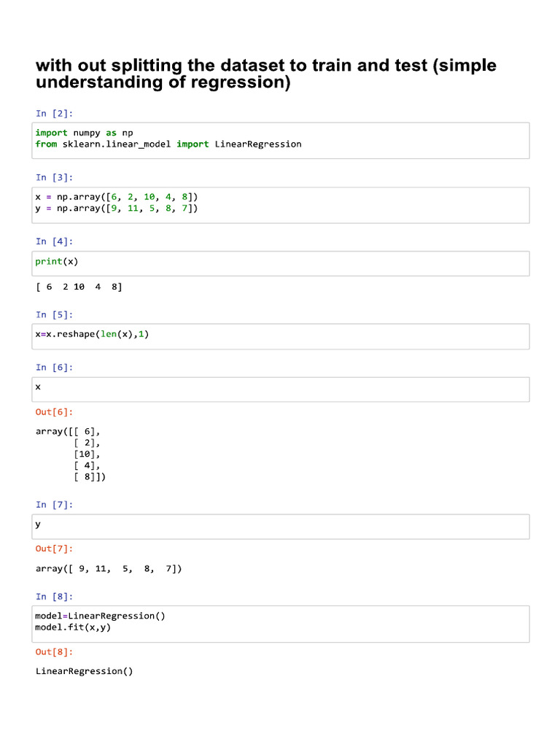The width and height of the screenshot is (560, 747).
Task: Focus the code cell containing only x
Action: pyautogui.click(x=281, y=389)
